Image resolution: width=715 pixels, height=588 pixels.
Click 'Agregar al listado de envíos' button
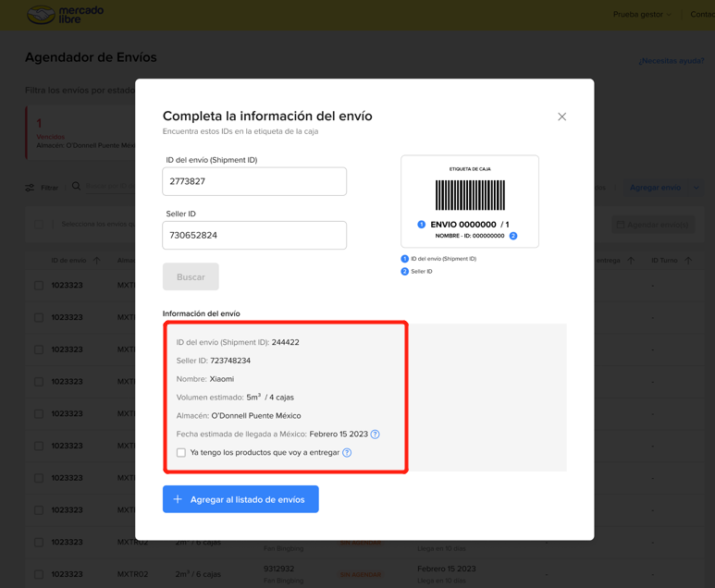tap(240, 499)
